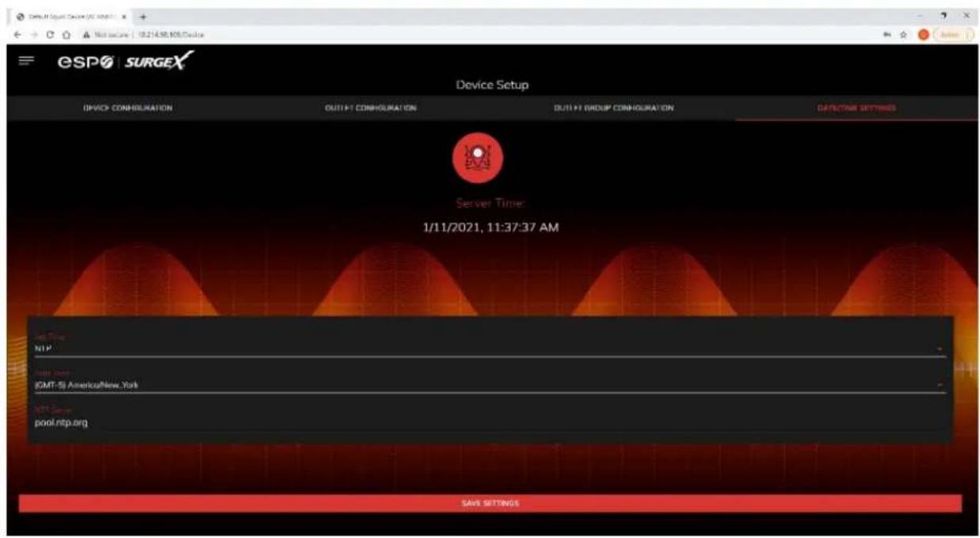Viewport: 980px width, 538px height.
Task: Switch to Outlet Group Configuration tab
Action: click(614, 108)
